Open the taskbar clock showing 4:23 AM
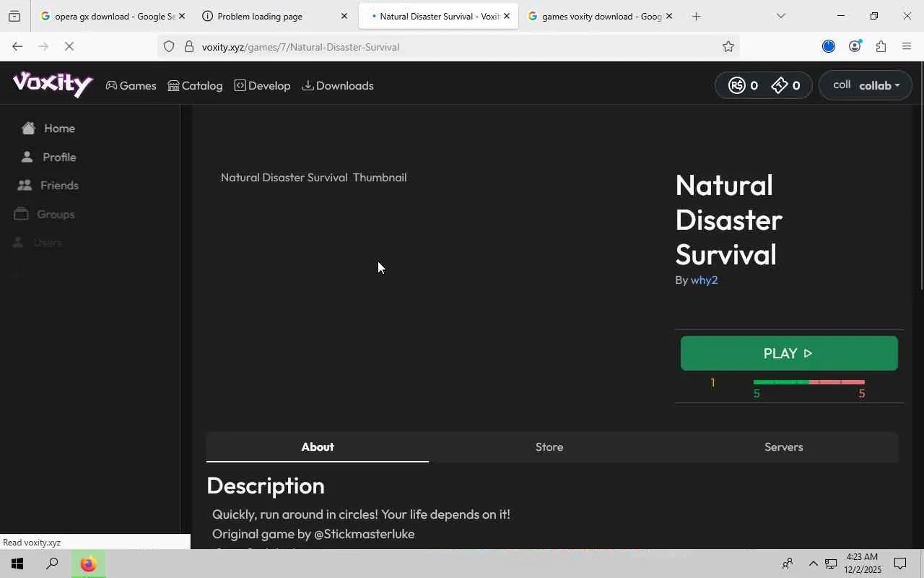 pos(863,564)
